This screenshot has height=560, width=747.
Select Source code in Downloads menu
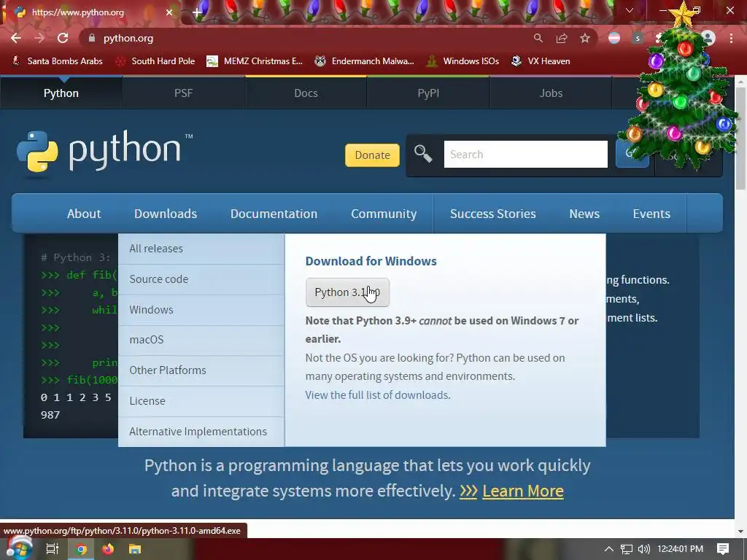pyautogui.click(x=201, y=279)
